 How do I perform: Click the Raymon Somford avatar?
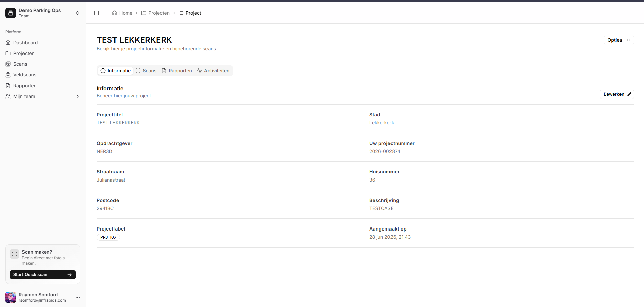pos(11,297)
